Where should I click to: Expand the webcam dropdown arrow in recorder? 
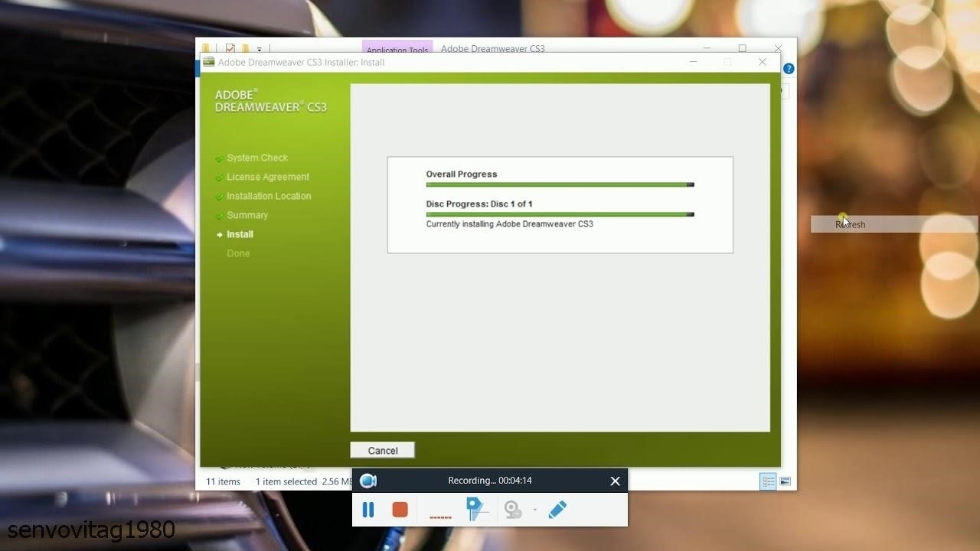(x=534, y=510)
